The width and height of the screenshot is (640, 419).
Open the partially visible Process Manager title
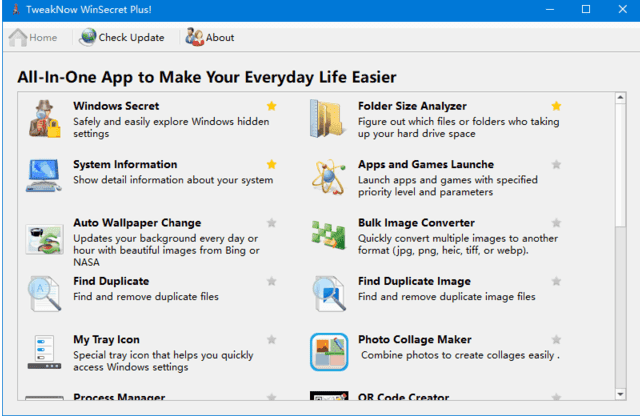[x=119, y=397]
